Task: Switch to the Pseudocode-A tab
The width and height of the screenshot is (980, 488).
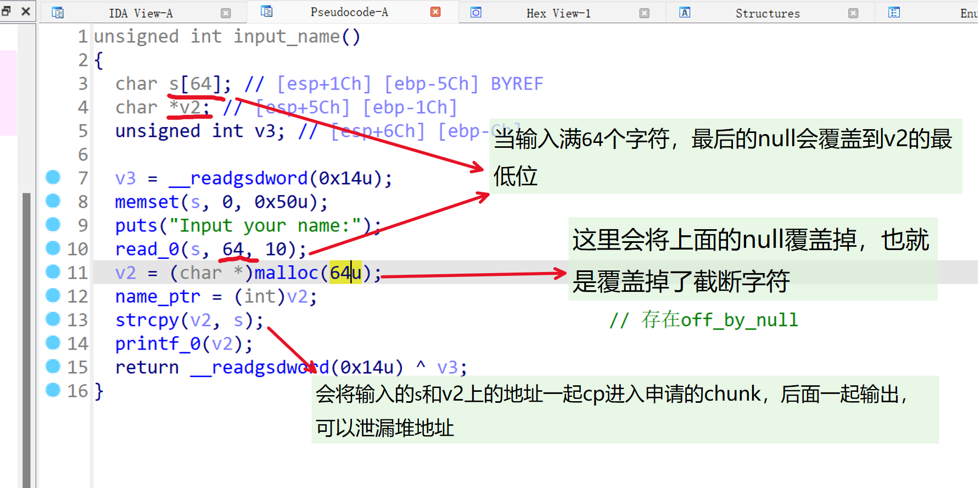Action: point(349,12)
